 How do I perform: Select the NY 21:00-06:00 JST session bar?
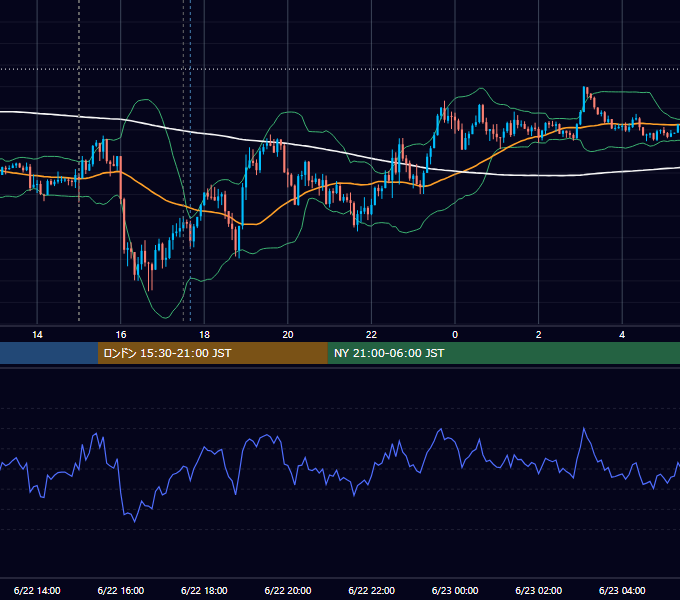[x=503, y=353]
